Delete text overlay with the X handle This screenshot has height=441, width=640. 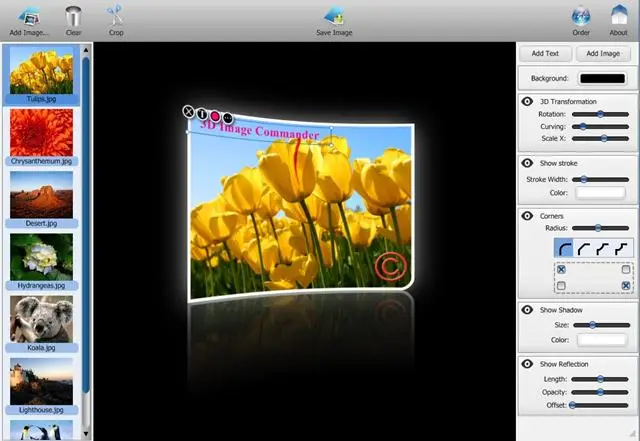click(188, 111)
